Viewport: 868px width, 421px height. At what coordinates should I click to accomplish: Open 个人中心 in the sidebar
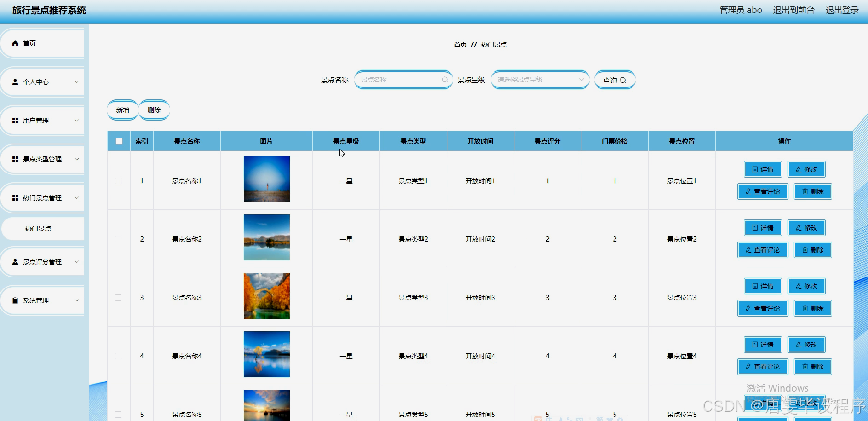[x=43, y=82]
